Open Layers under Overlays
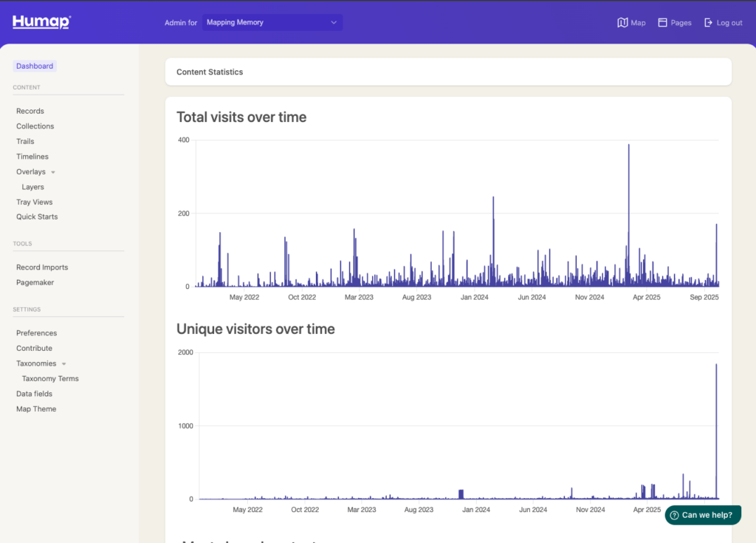This screenshot has height=543, width=756. 32,187
